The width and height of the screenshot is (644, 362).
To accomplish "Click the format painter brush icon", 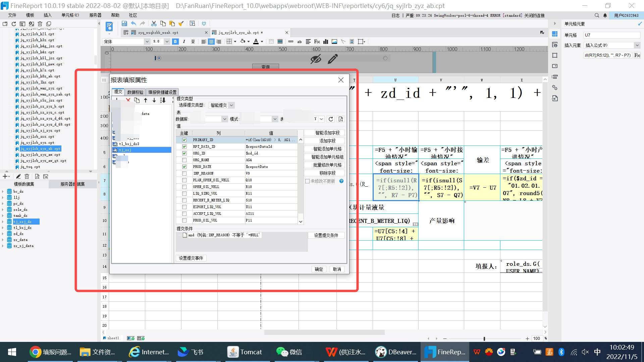I will [x=181, y=23].
